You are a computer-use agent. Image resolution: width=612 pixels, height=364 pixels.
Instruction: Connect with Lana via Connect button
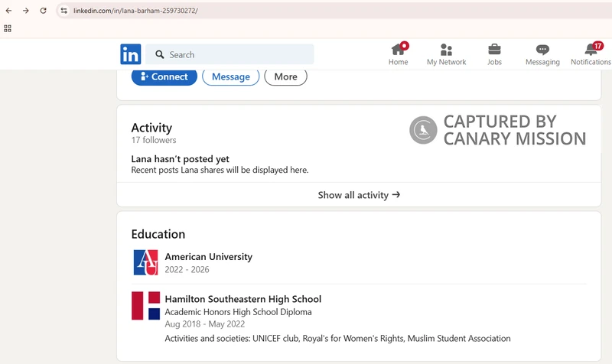pos(164,76)
